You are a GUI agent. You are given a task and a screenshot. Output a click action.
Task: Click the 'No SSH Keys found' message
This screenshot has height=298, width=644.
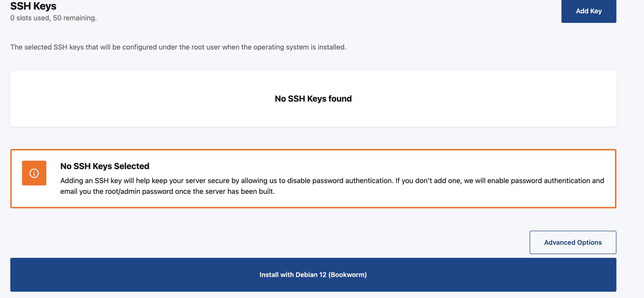coord(313,99)
